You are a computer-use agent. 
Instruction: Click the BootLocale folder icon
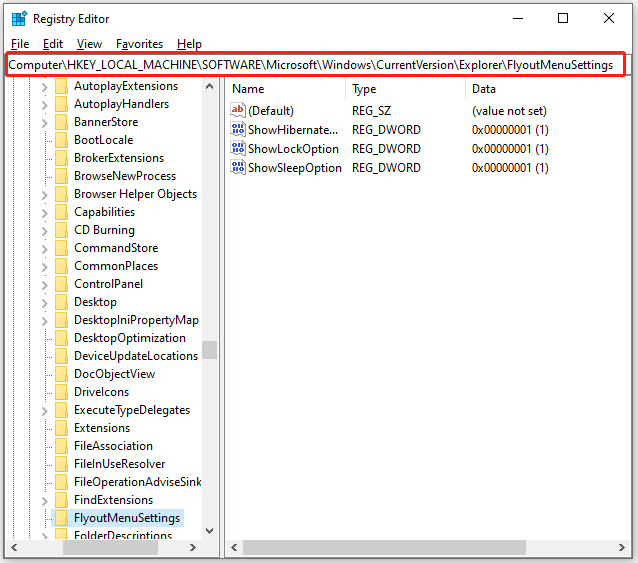click(61, 140)
